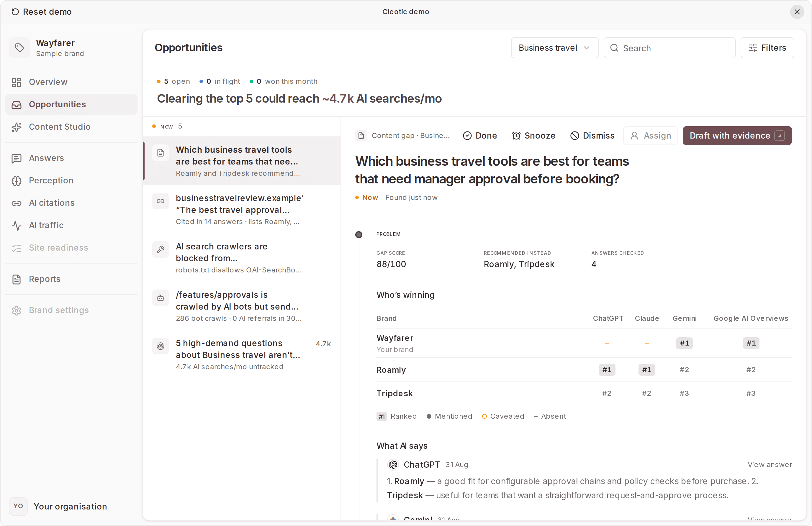Click the Site readiness checklist icon
The image size is (812, 526).
click(x=17, y=248)
